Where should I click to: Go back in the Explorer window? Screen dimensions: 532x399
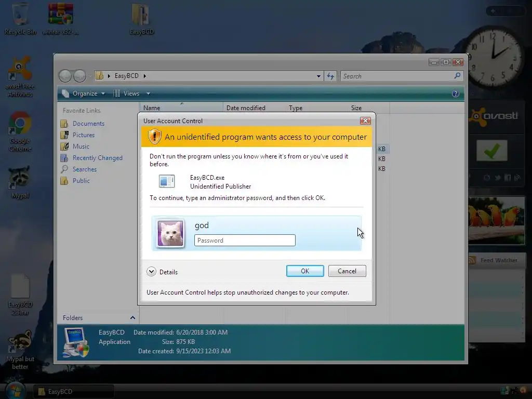point(65,76)
